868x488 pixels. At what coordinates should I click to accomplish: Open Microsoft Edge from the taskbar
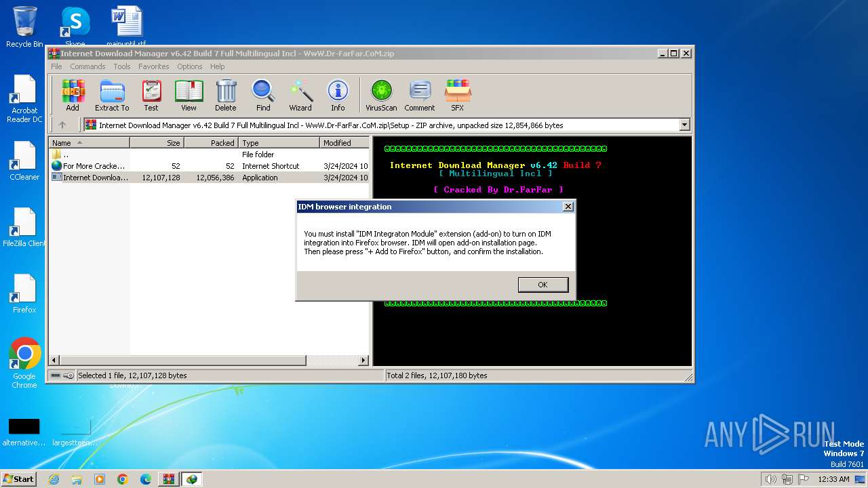click(146, 479)
